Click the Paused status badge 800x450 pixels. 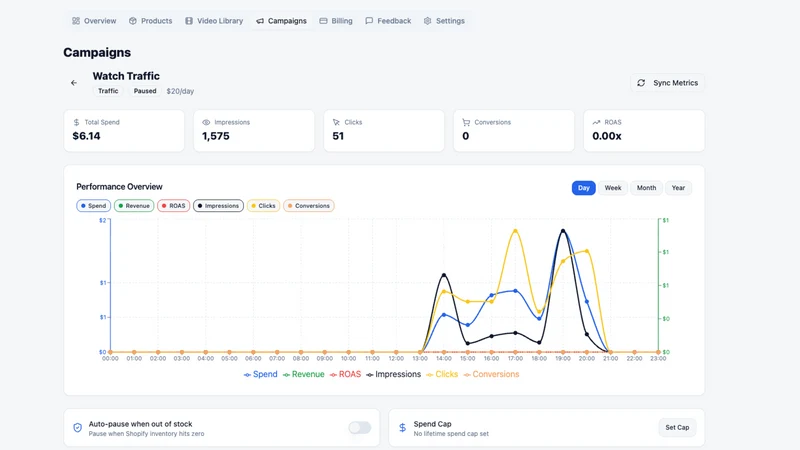[145, 91]
